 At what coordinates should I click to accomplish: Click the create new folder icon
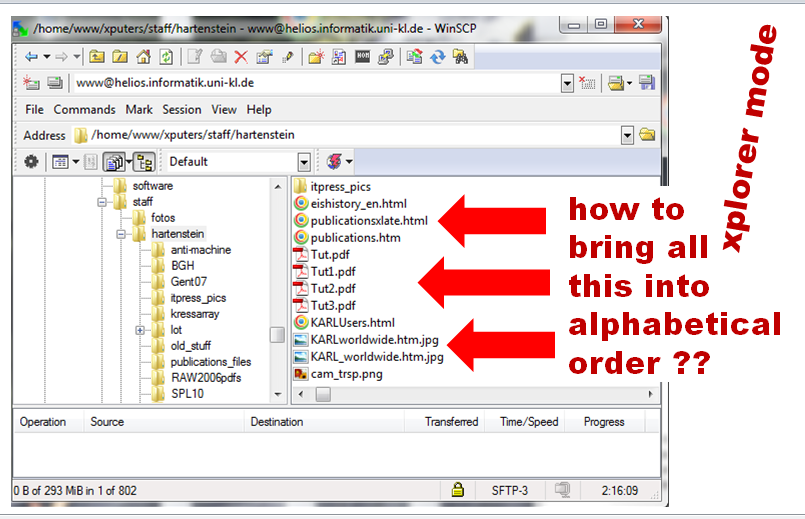tap(315, 57)
